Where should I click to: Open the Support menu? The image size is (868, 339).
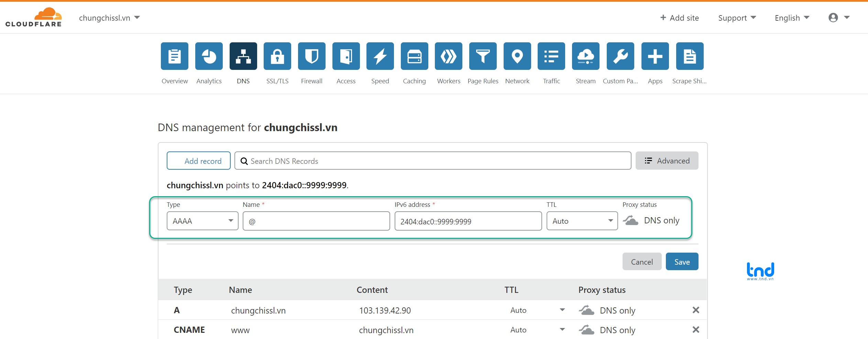coord(737,18)
